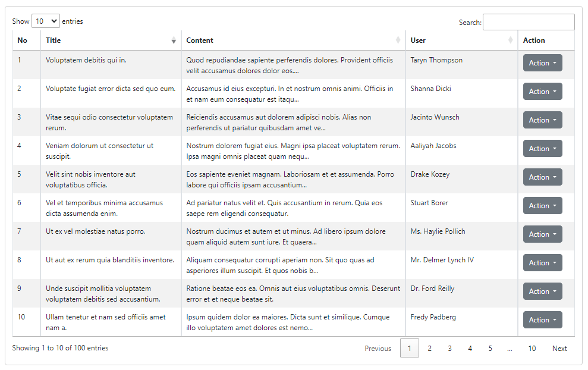
Task: Open Action menu for Fredy Padberg row
Action: click(x=543, y=319)
